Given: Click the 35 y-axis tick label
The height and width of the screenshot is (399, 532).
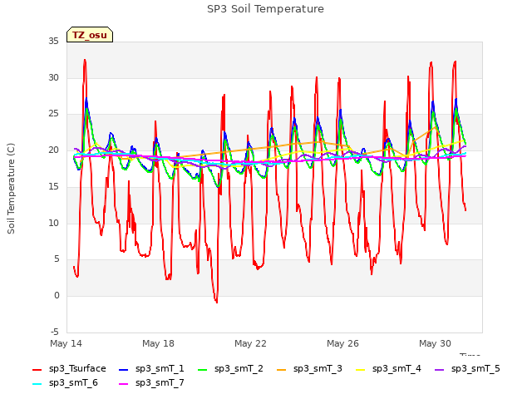Looking at the screenshot, I should (x=53, y=42).
